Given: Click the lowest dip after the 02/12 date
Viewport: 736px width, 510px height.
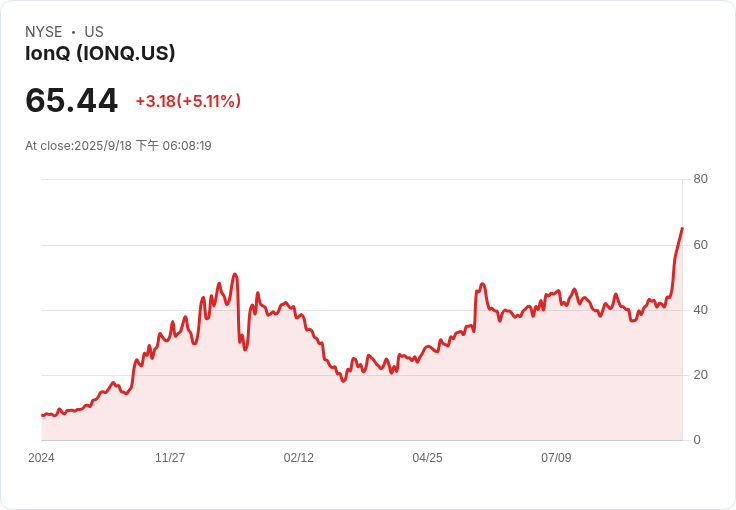Looking at the screenshot, I should pos(344,381).
